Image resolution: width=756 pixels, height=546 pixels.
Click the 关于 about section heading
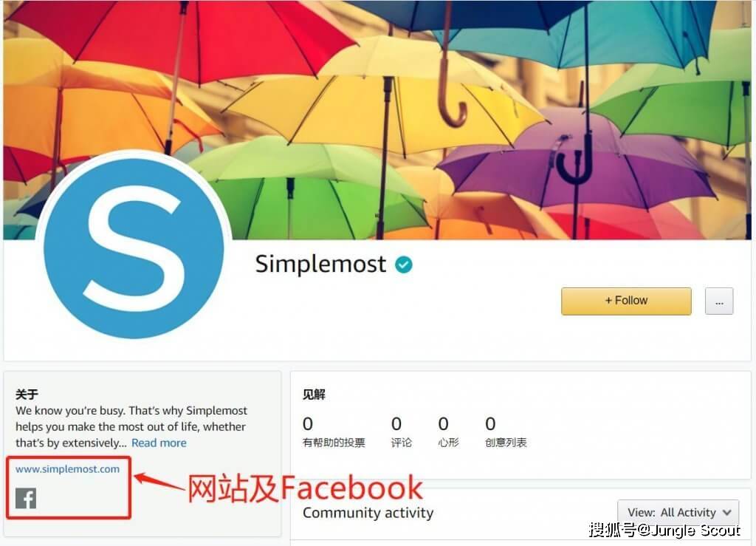point(27,395)
